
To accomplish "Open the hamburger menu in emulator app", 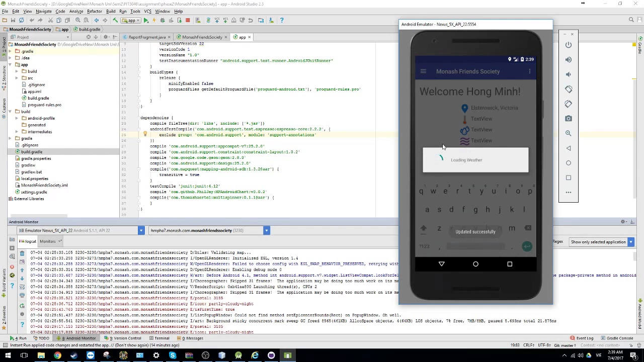I will tap(423, 71).
